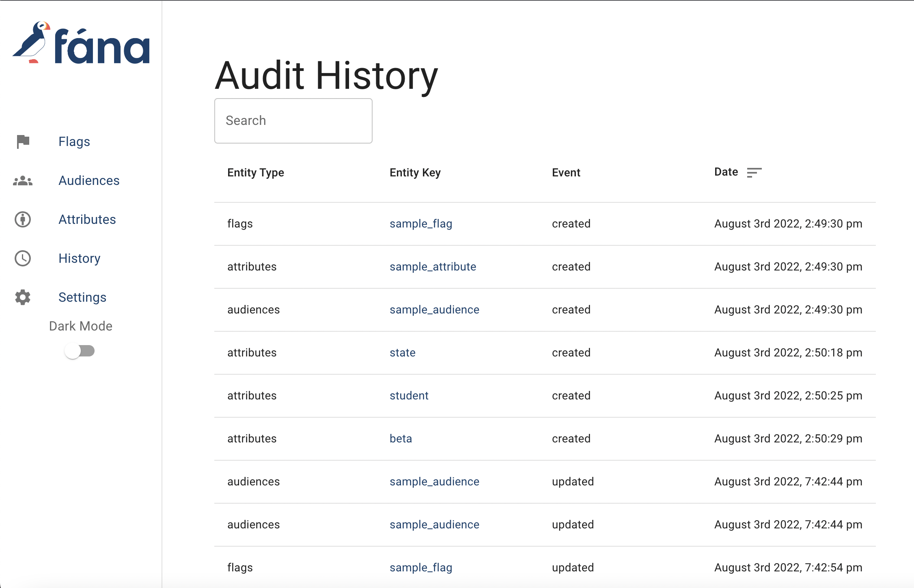Open sample_flag link in created row
This screenshot has width=914, height=588.
[x=421, y=224]
